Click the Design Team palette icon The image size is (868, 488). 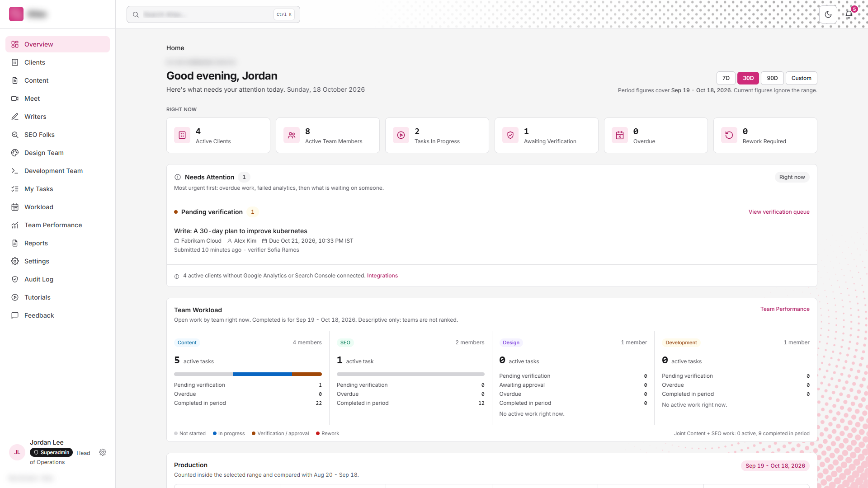15,153
